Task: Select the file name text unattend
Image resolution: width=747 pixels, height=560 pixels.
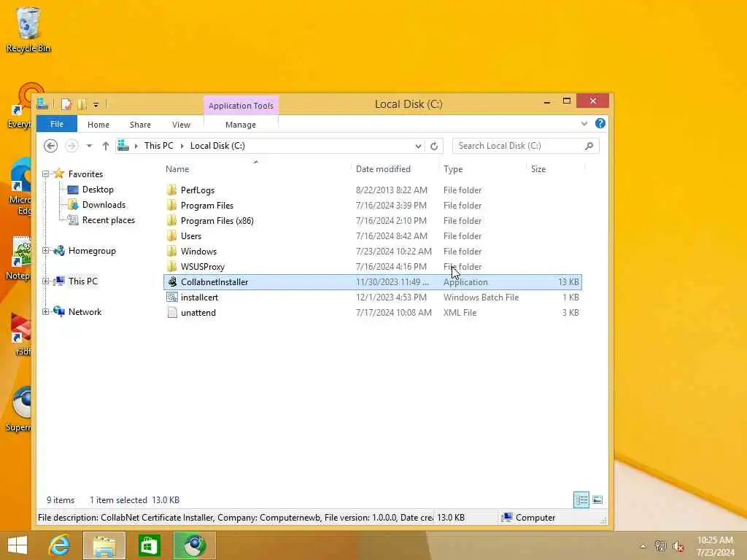Action: click(x=198, y=312)
